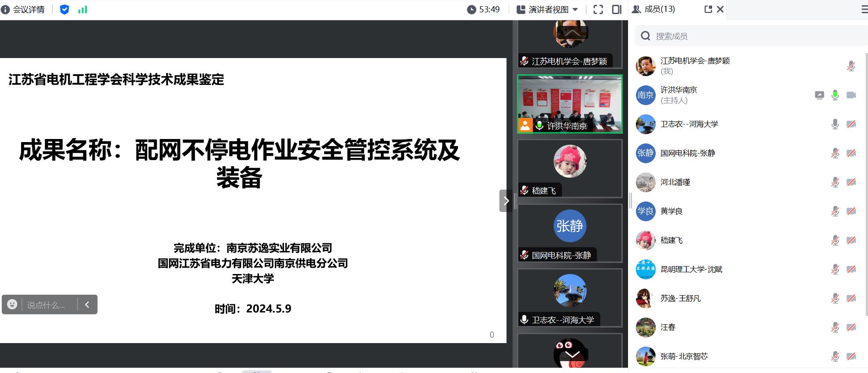The height and width of the screenshot is (373, 868).
Task: Open the emoji picker in chat bar
Action: 12,304
